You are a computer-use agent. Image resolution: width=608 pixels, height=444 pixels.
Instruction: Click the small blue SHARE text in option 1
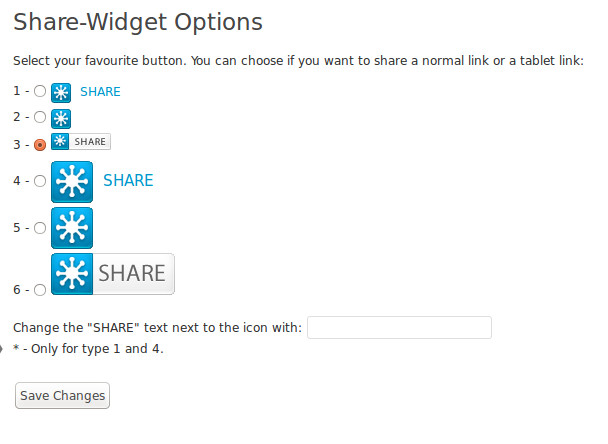coord(100,92)
